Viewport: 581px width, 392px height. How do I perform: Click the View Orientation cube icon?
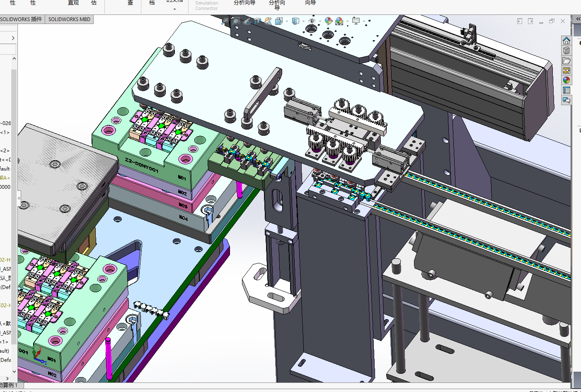coord(279,21)
